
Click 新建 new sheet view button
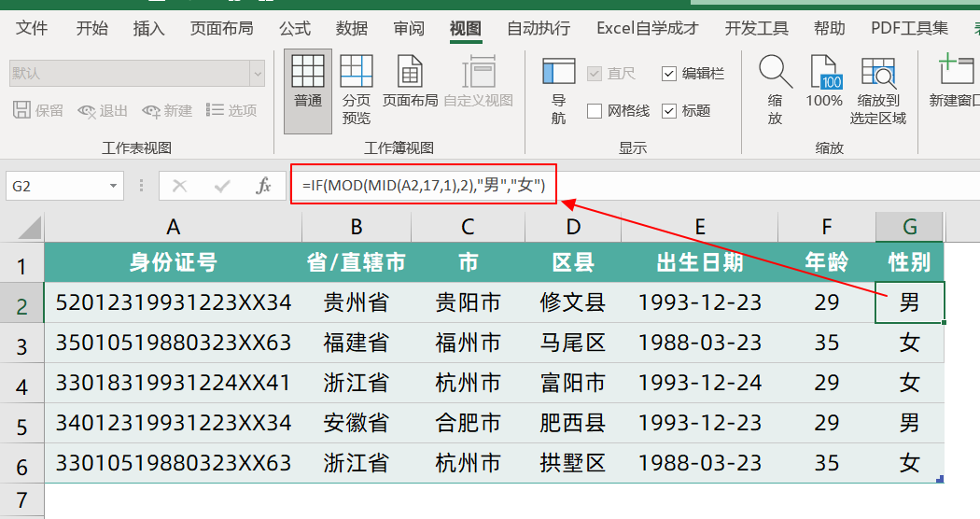point(167,111)
